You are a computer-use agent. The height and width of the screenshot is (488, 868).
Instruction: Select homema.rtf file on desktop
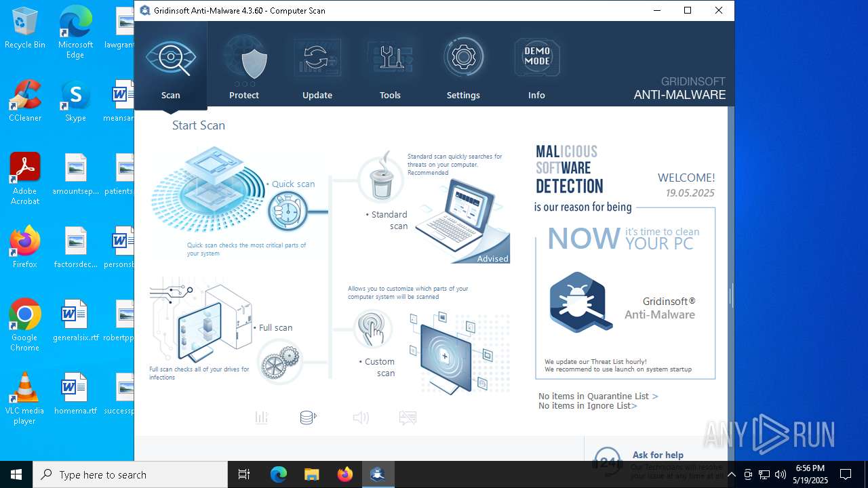pos(75,394)
